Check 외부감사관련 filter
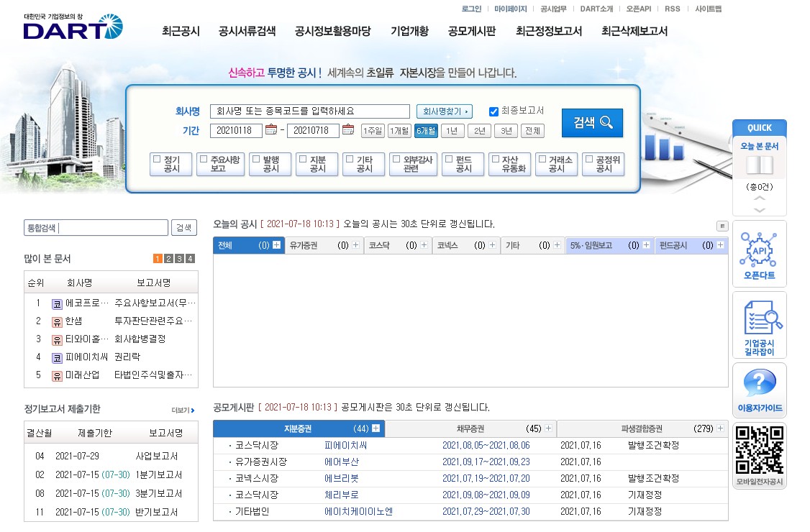810x532 pixels. click(x=396, y=159)
